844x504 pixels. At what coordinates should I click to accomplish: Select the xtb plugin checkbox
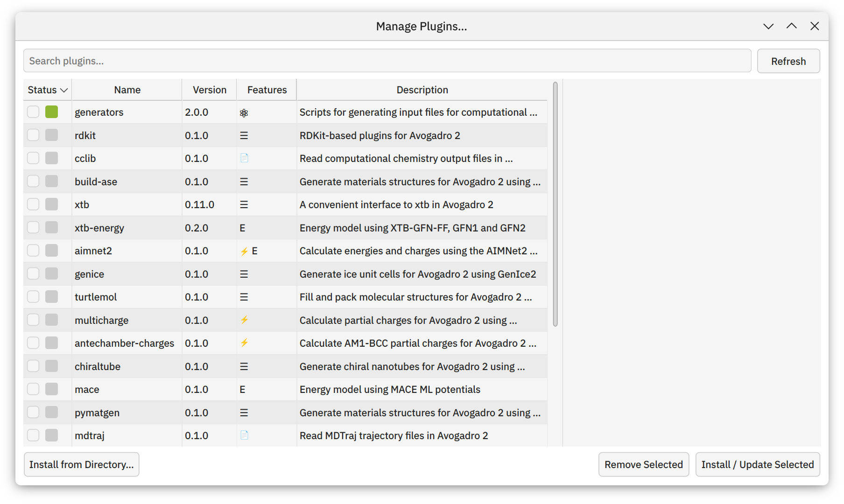[x=33, y=204]
